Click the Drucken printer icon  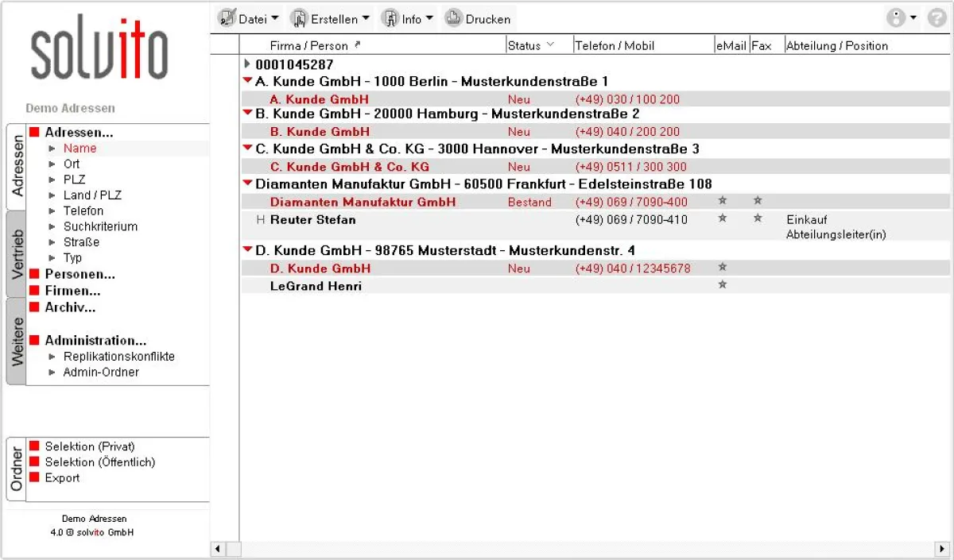point(453,17)
